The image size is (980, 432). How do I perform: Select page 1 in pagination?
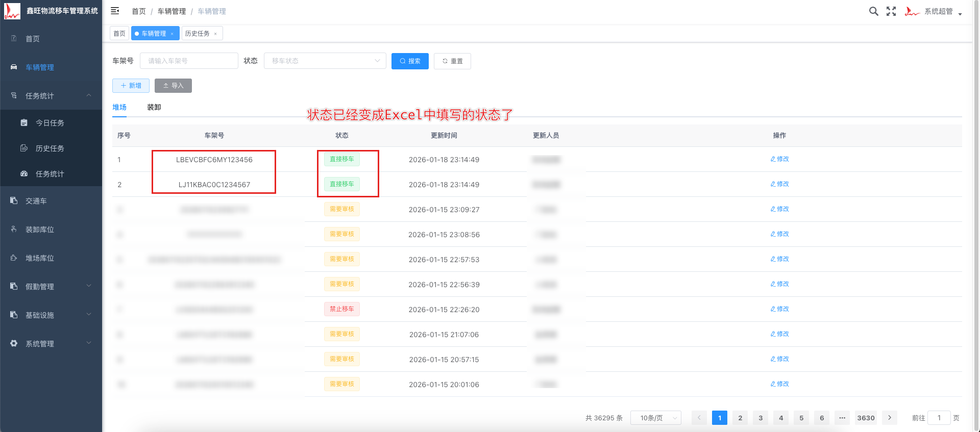[720, 418]
